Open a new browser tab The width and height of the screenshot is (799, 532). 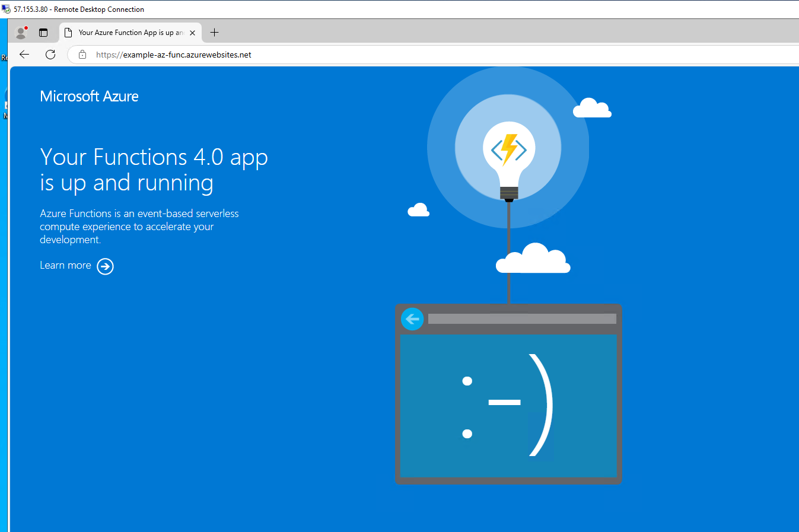(215, 33)
